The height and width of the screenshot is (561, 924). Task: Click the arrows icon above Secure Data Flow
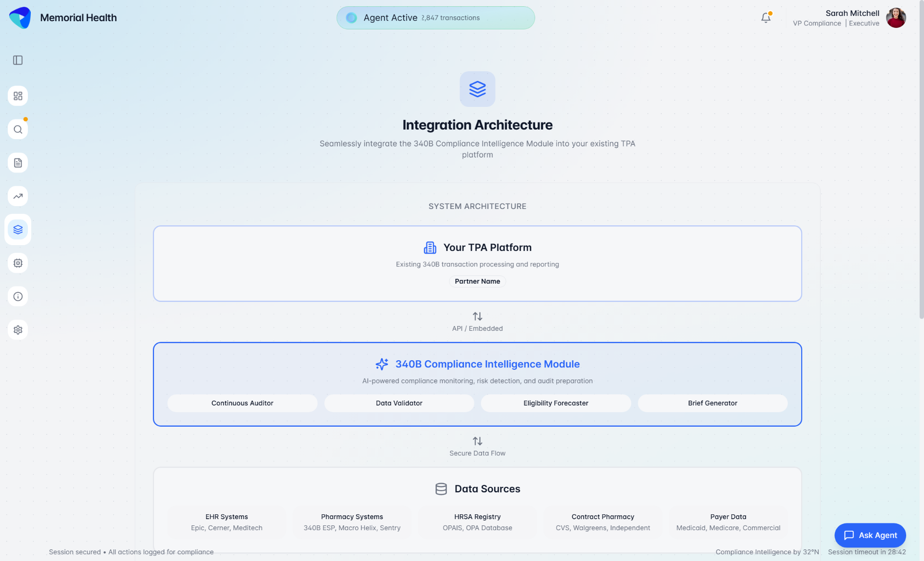(x=477, y=441)
